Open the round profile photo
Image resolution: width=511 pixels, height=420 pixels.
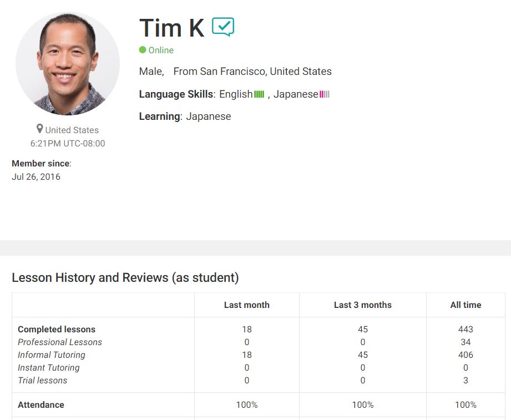click(x=68, y=63)
